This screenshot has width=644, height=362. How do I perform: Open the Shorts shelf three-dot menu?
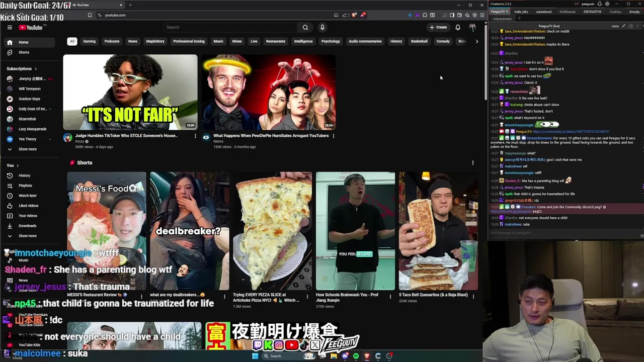coord(472,163)
